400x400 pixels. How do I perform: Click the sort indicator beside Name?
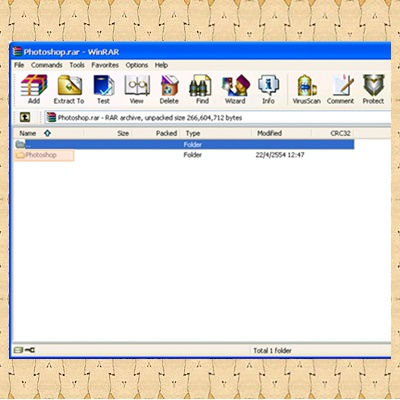point(47,133)
